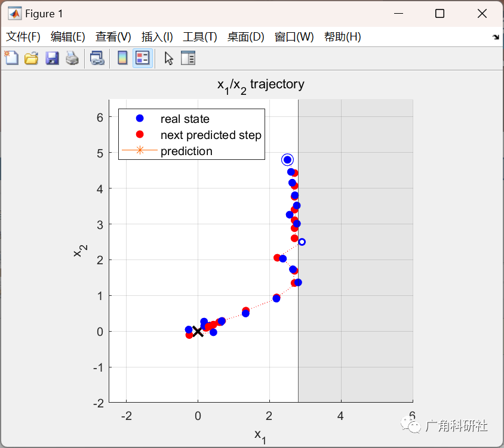Open the 窗口(W) menu

294,36
